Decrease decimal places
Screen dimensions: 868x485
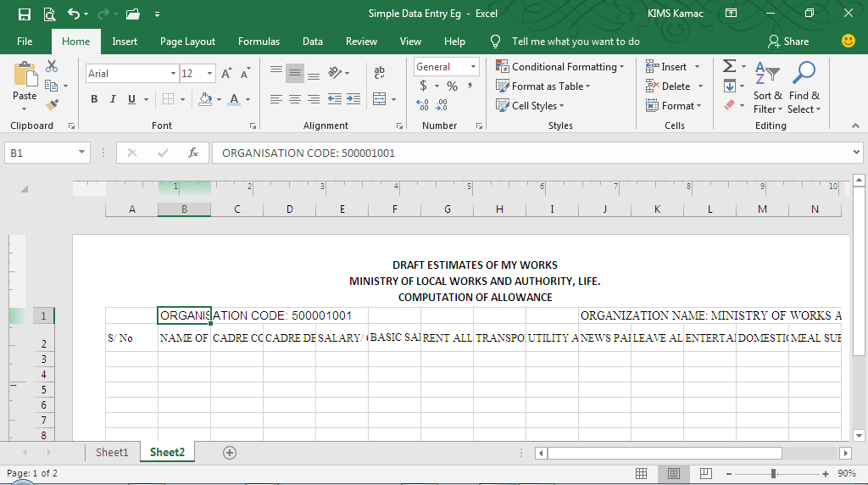pyautogui.click(x=442, y=104)
